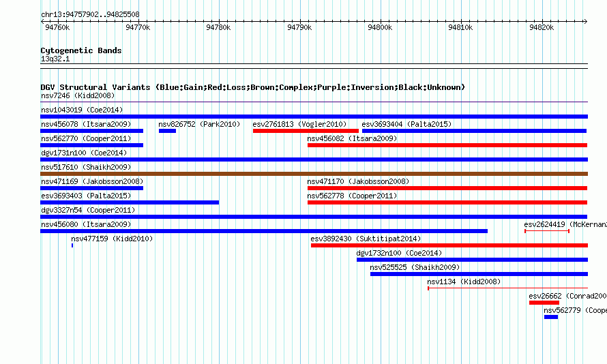Click the esv2624419 thin red variant glyph

pyautogui.click(x=546, y=231)
